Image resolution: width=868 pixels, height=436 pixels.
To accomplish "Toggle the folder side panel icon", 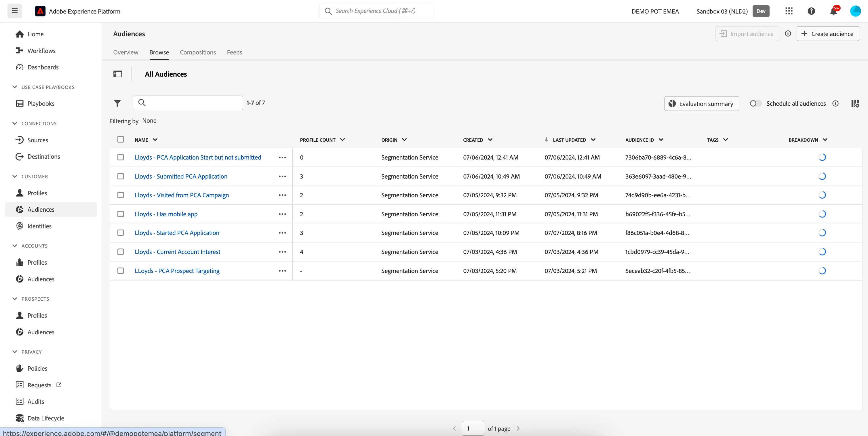I will (x=118, y=74).
